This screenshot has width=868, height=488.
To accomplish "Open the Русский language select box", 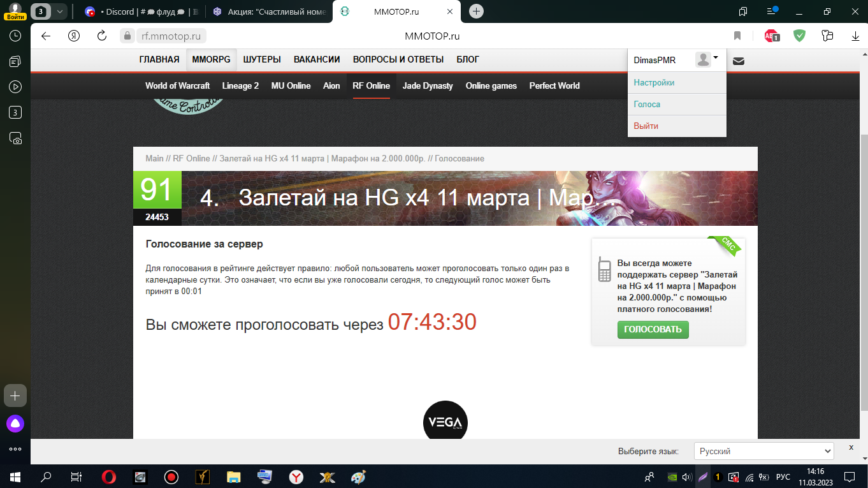I will click(x=763, y=451).
